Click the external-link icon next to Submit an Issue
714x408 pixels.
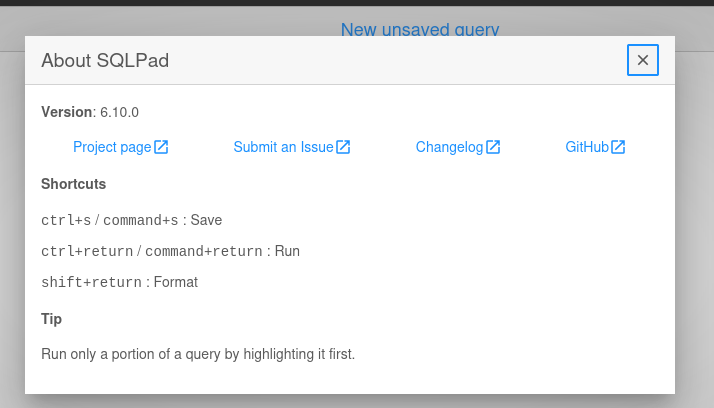pos(343,147)
